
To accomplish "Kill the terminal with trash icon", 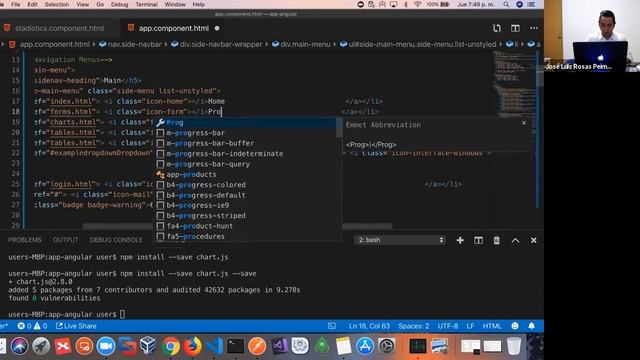I will click(x=496, y=240).
